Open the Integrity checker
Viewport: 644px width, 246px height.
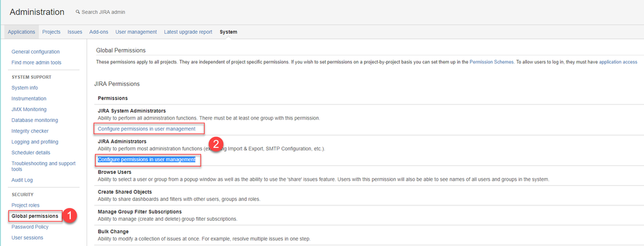click(x=30, y=131)
